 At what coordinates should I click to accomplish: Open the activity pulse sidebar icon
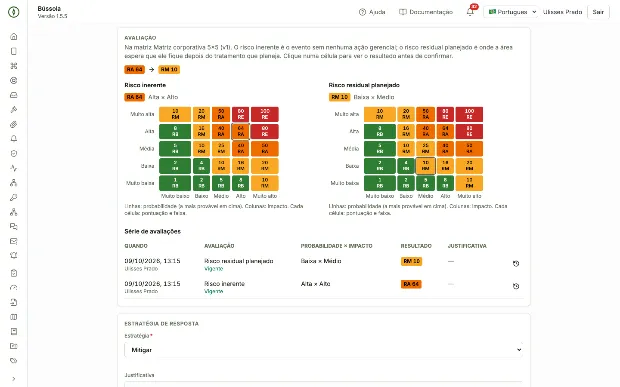coord(13,168)
